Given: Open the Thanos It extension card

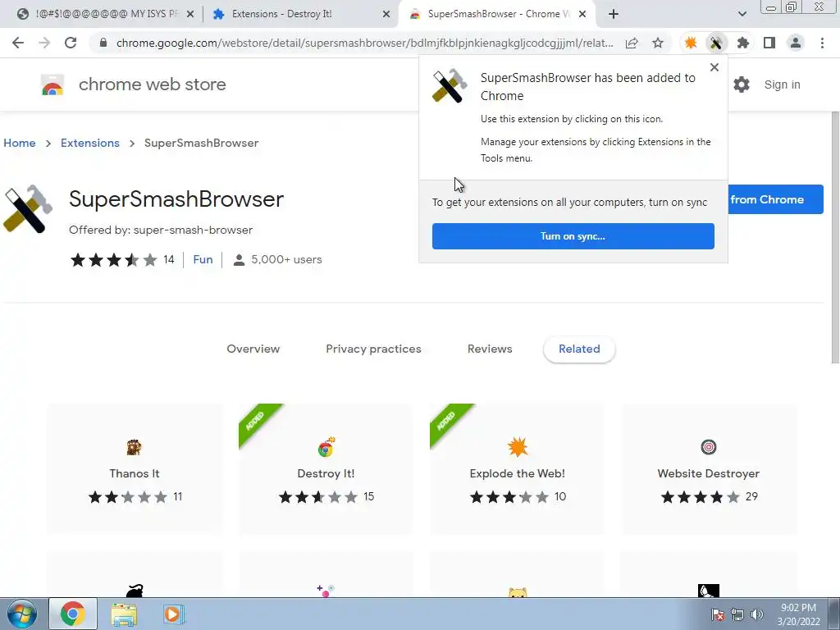Looking at the screenshot, I should [x=135, y=468].
